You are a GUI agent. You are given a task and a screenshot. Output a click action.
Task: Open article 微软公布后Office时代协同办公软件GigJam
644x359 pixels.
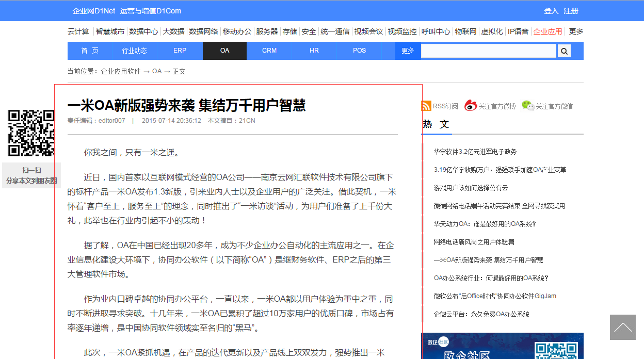click(x=495, y=296)
